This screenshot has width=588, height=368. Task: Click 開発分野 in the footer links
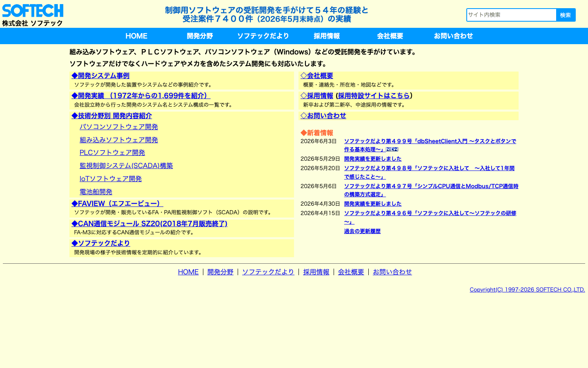pyautogui.click(x=220, y=272)
